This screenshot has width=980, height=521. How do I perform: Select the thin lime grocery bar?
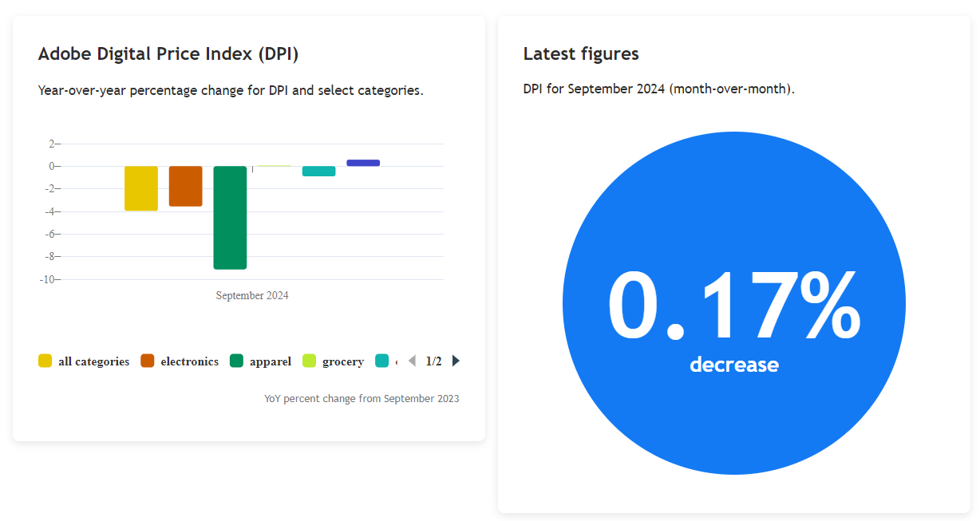coord(275,166)
